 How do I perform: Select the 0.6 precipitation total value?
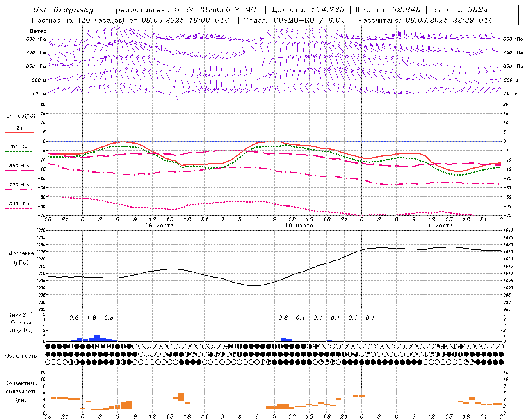[x=74, y=317]
